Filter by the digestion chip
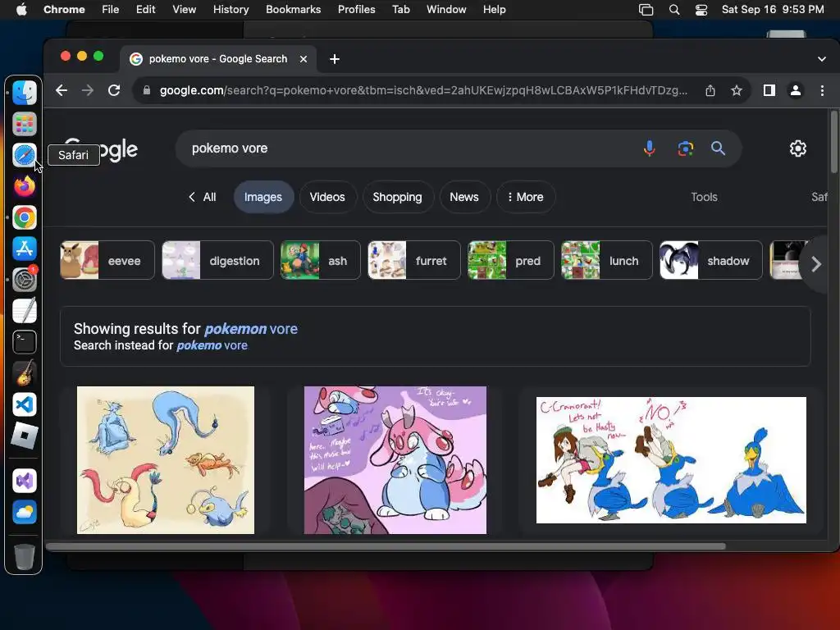840x630 pixels. point(217,260)
